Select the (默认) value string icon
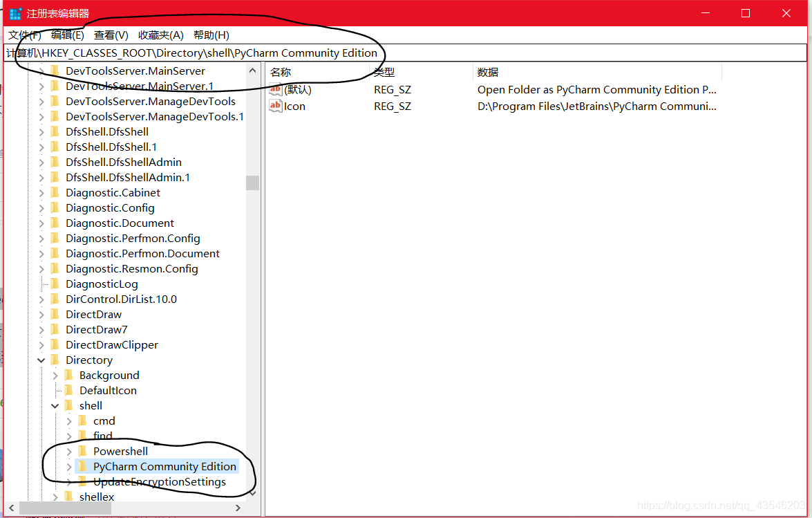This screenshot has width=812, height=518. (x=276, y=90)
